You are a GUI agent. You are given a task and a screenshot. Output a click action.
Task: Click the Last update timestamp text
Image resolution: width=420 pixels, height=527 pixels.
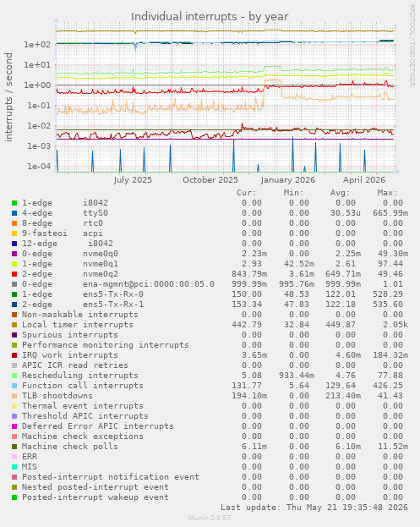pos(314,508)
